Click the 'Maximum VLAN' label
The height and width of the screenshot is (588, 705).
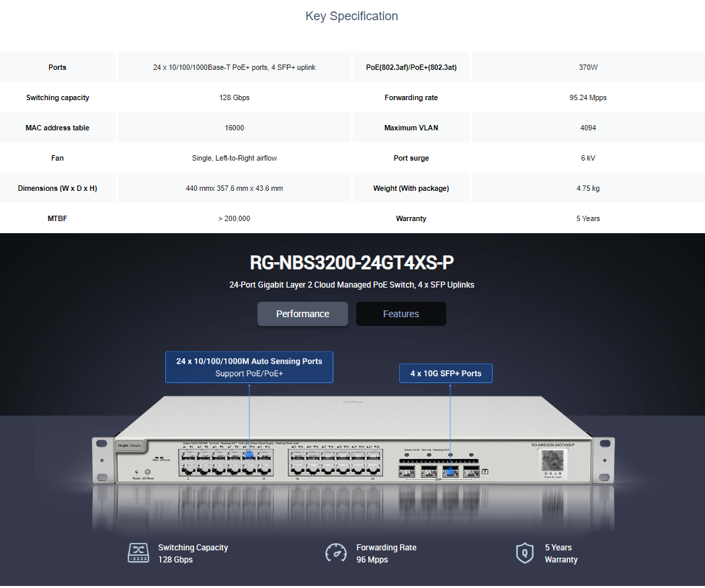[x=411, y=128]
